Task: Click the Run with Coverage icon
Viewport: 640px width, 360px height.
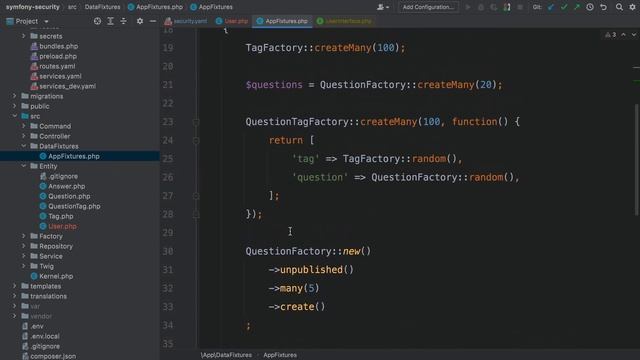Action: 494,7
